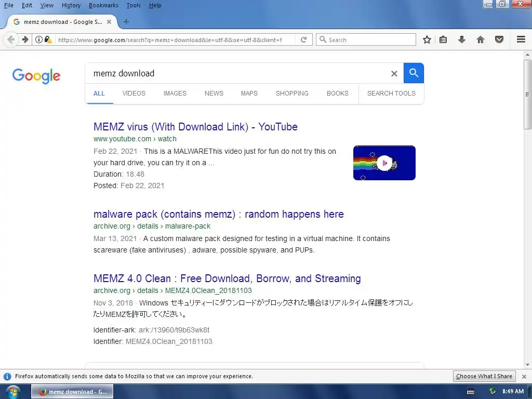The width and height of the screenshot is (532, 399).
Task: Open malware pack (contains memz) result
Action: pos(219,214)
